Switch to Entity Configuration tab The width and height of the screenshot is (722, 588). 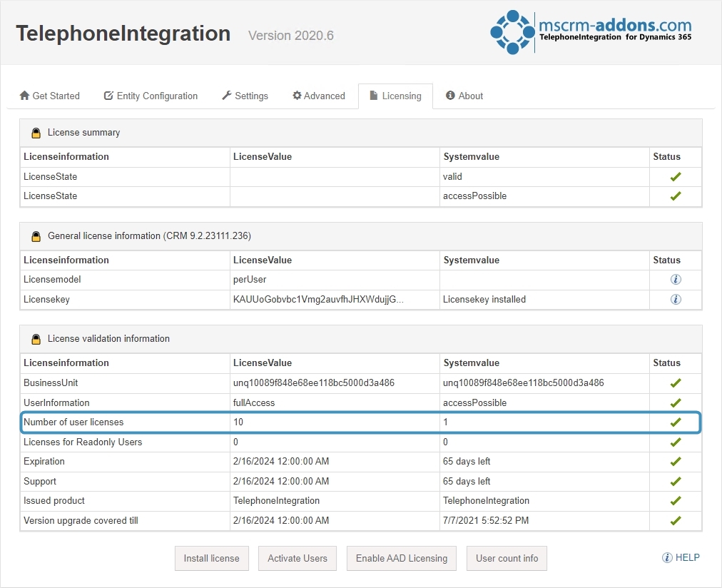coord(151,96)
